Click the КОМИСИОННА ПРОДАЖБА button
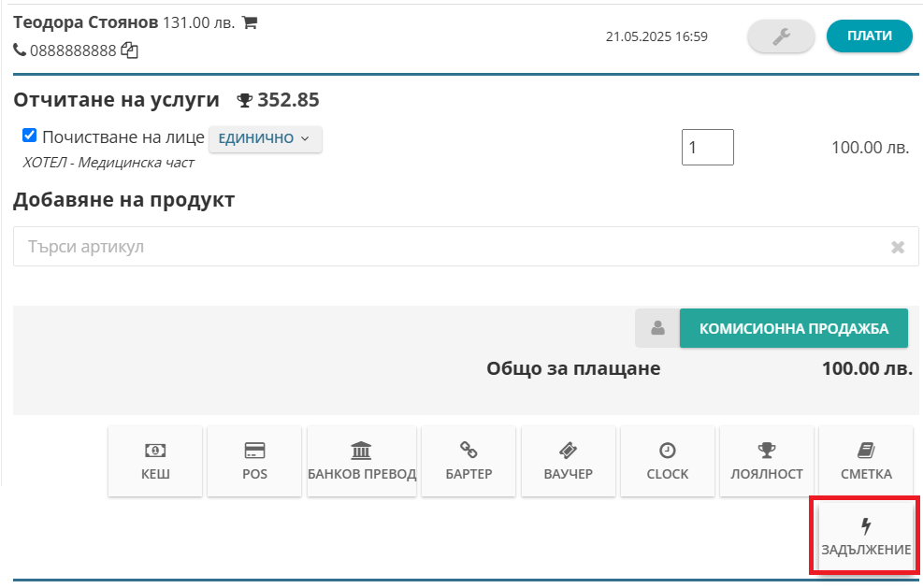 coord(794,328)
